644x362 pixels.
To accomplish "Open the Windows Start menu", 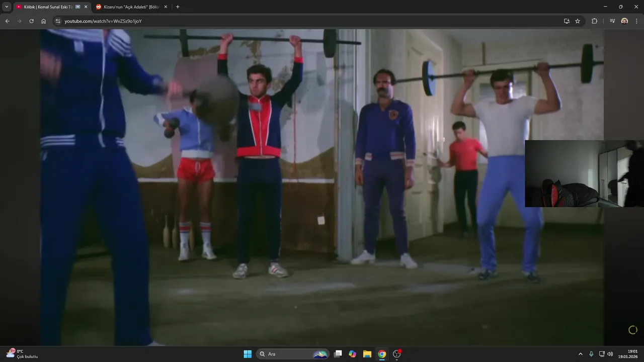I will click(x=248, y=354).
